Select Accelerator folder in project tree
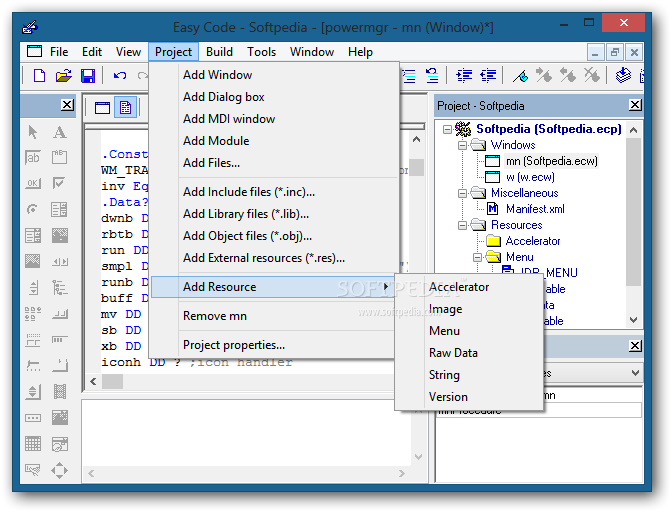This screenshot has height=512, width=672. pos(533,241)
